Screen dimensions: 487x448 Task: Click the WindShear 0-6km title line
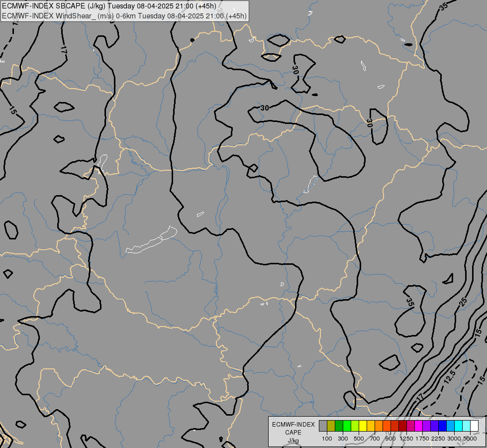point(124,16)
